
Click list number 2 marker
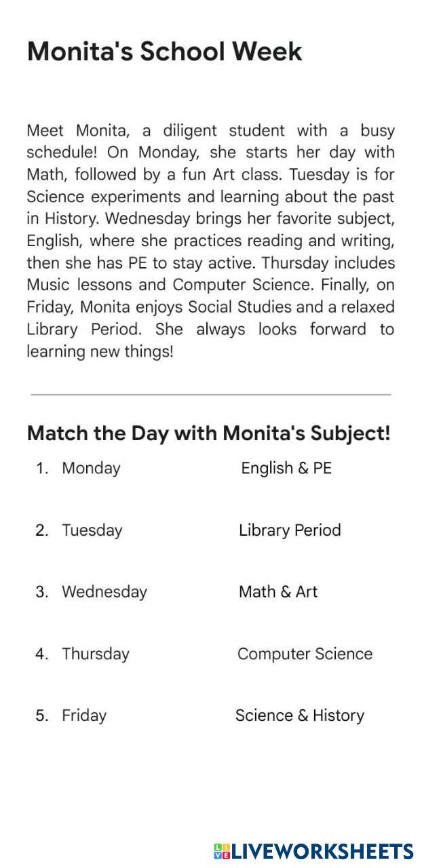(42, 530)
